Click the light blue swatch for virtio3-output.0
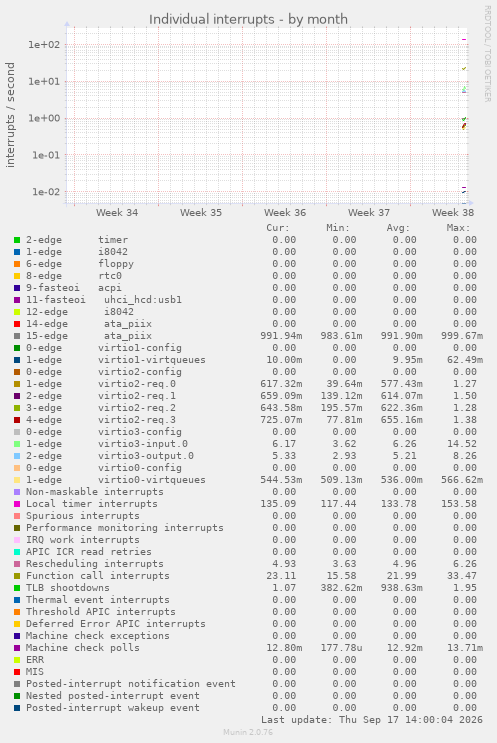497x743 pixels. 17,456
